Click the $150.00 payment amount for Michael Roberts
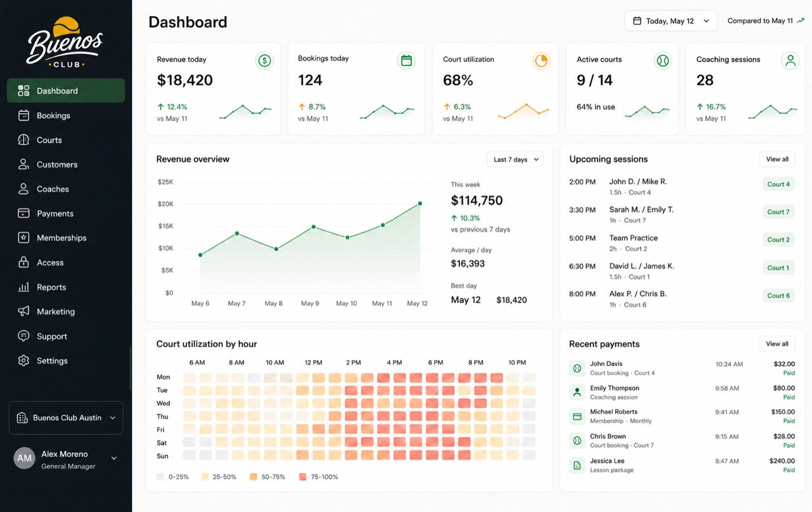 click(x=783, y=412)
